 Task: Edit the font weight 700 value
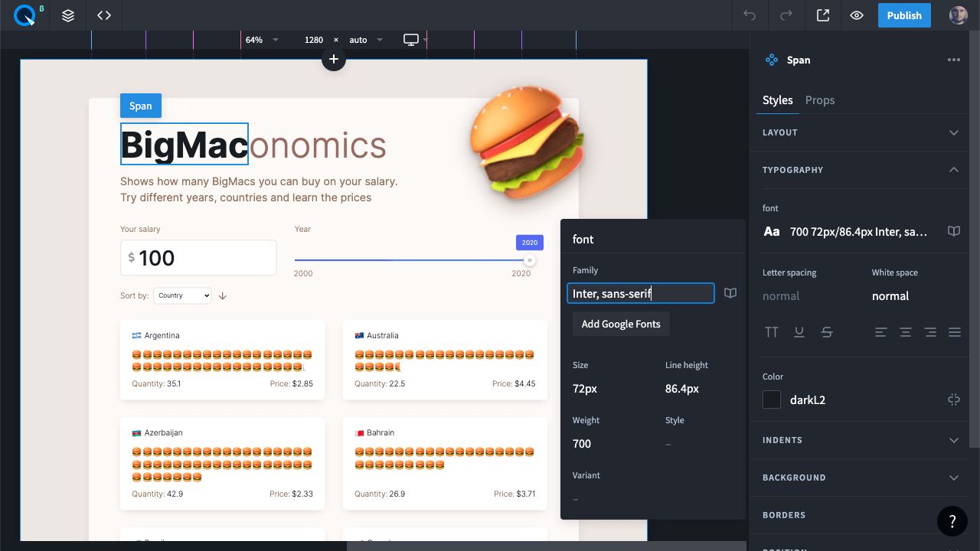coord(582,444)
